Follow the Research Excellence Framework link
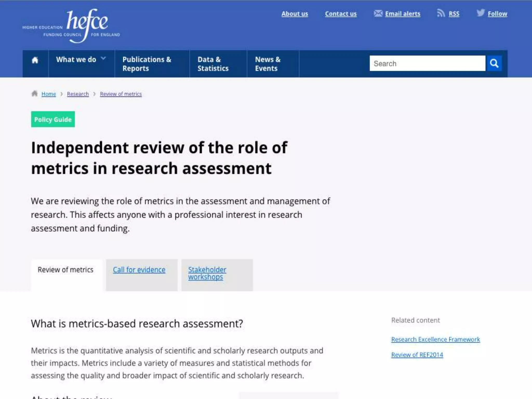This screenshot has width=532, height=399. 435,340
